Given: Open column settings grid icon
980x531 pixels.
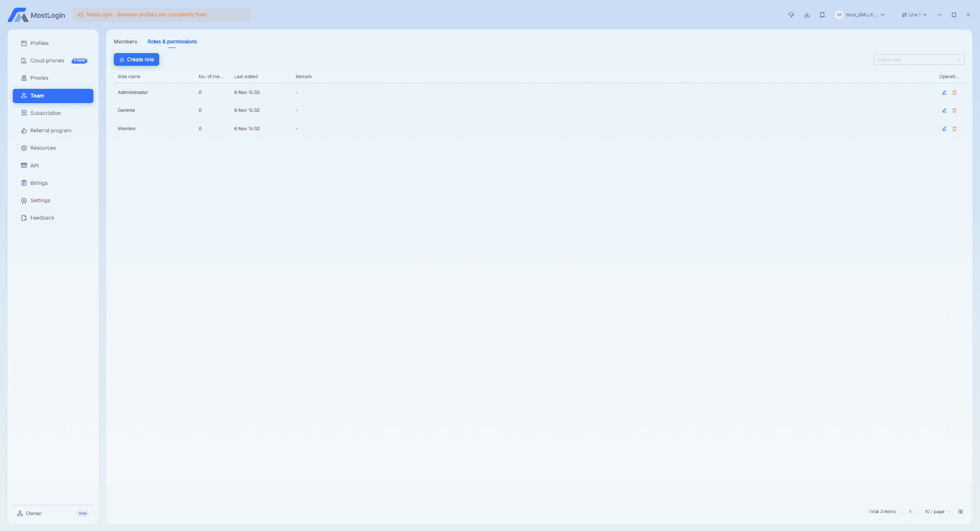Looking at the screenshot, I should click(960, 512).
